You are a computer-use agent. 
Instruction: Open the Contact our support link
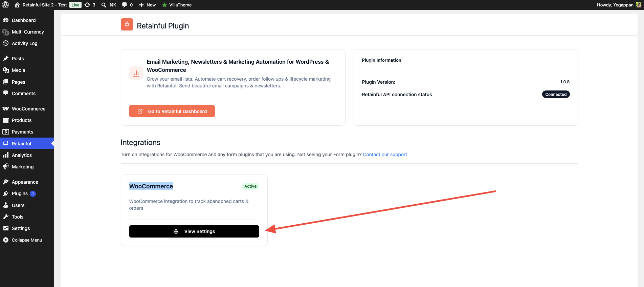[x=385, y=155]
